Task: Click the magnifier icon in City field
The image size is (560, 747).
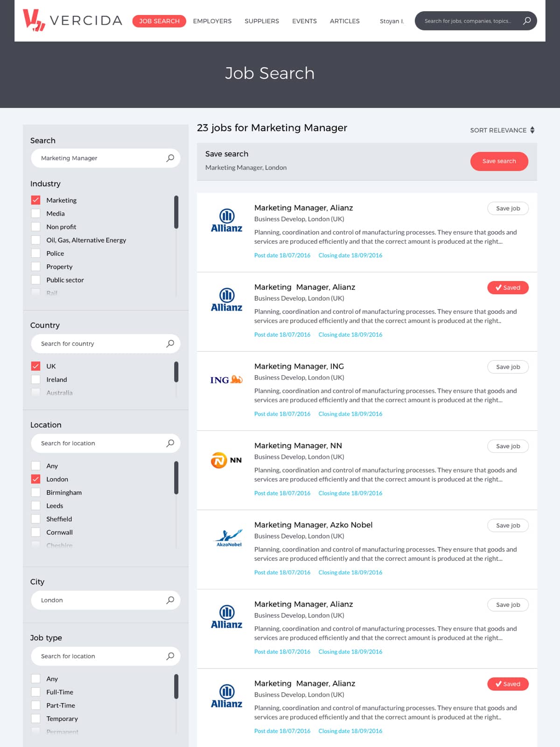Action: [x=170, y=600]
